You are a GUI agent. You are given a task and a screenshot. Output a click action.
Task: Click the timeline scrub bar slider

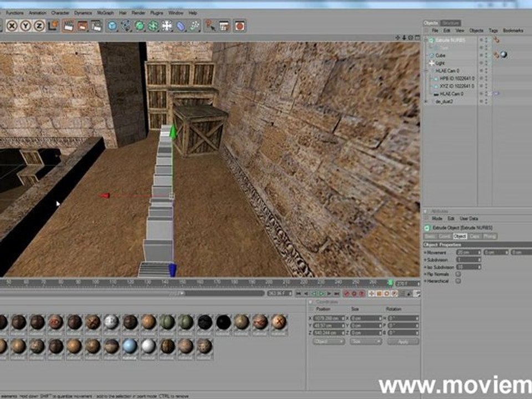coord(182,294)
